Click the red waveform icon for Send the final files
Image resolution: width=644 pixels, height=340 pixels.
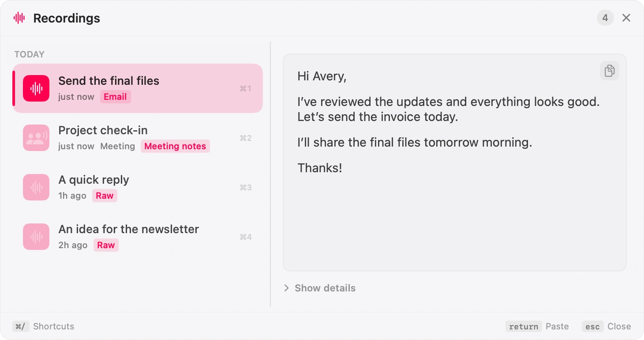(36, 88)
